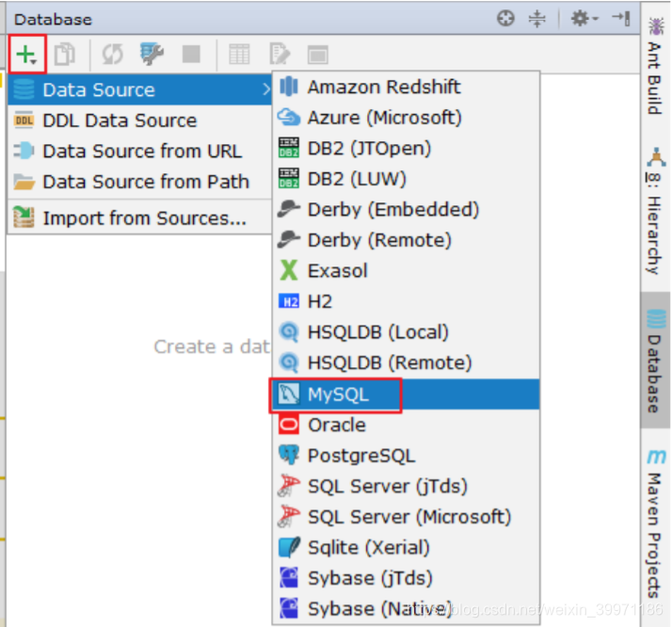672x627 pixels.
Task: Select MySQL data source
Action: pyautogui.click(x=406, y=394)
